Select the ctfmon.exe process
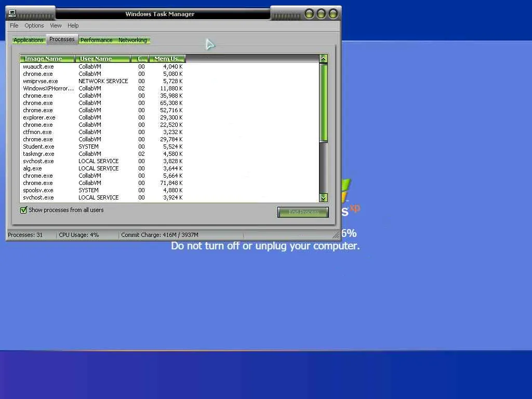 [102, 132]
